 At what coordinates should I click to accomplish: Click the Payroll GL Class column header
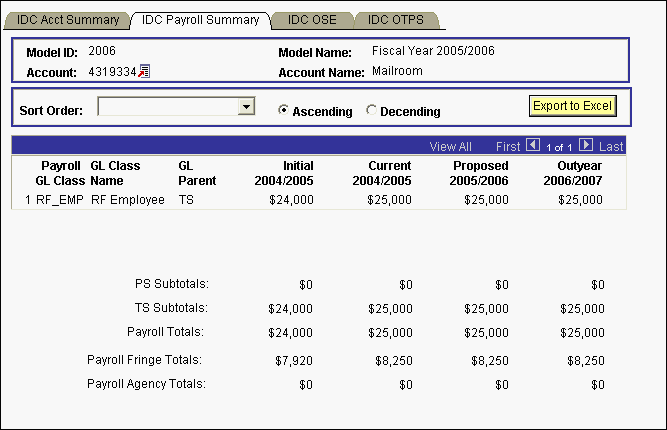60,173
